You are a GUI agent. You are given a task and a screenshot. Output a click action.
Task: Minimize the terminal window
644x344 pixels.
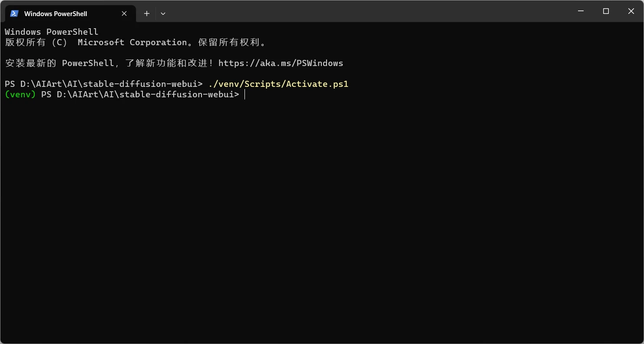[581, 11]
